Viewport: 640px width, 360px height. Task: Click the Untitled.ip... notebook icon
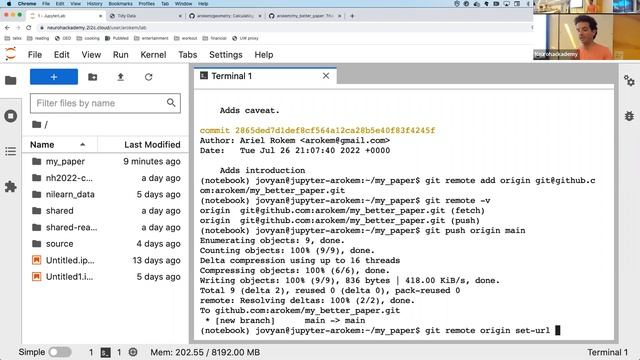[x=37, y=260]
